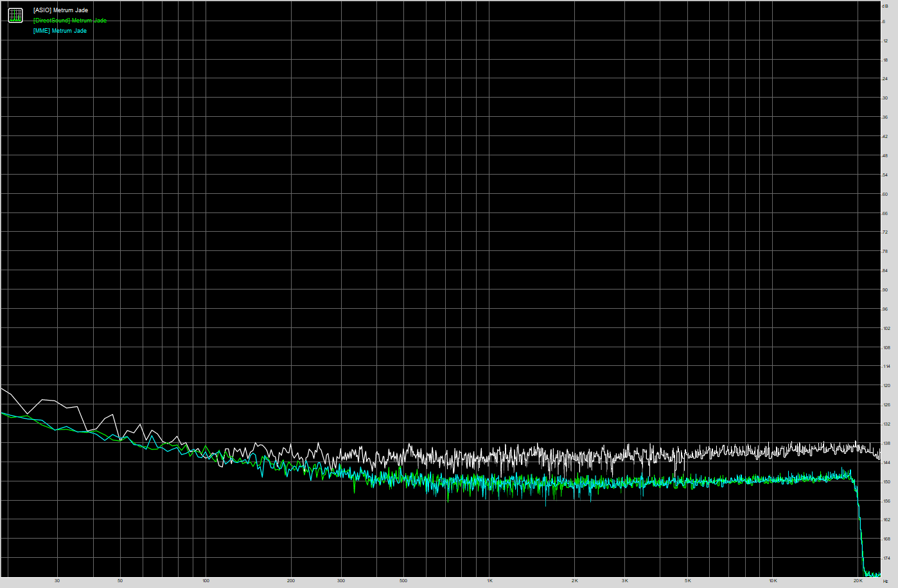Click the 5K frequency axis label
Viewport: 898px width, 588px height.
click(687, 581)
